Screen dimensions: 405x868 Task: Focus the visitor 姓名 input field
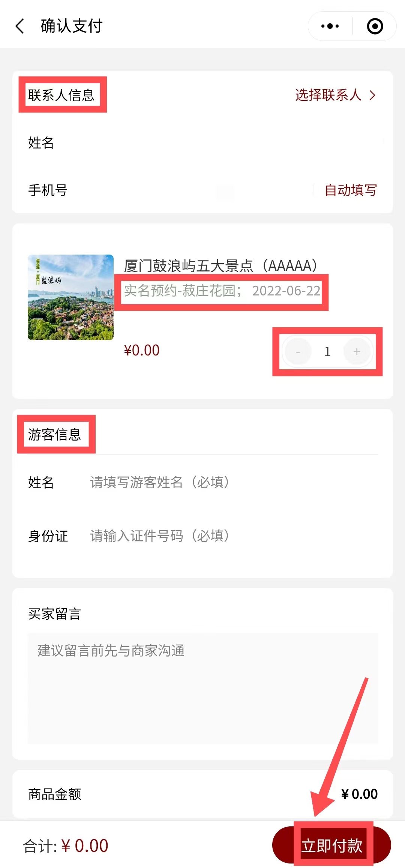click(225, 482)
